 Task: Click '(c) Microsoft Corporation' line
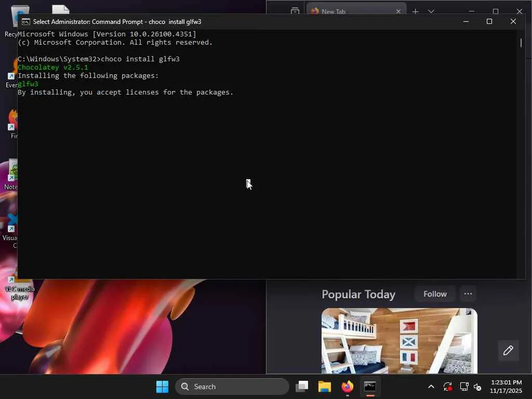pyautogui.click(x=115, y=43)
